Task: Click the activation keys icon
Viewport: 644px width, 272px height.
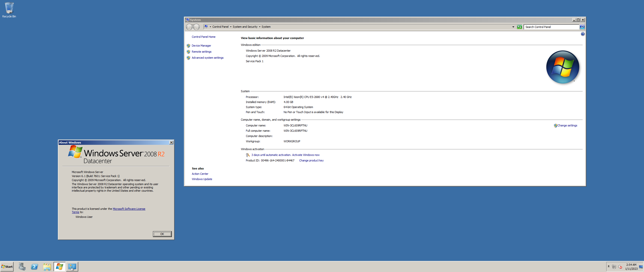Action: pos(248,155)
